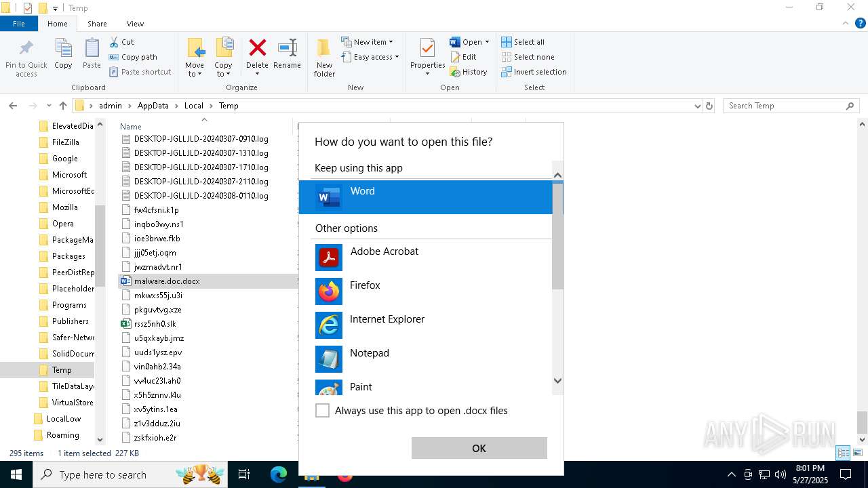Click Pin to Quick access icon
This screenshot has height=488, width=868.
pos(26,49)
